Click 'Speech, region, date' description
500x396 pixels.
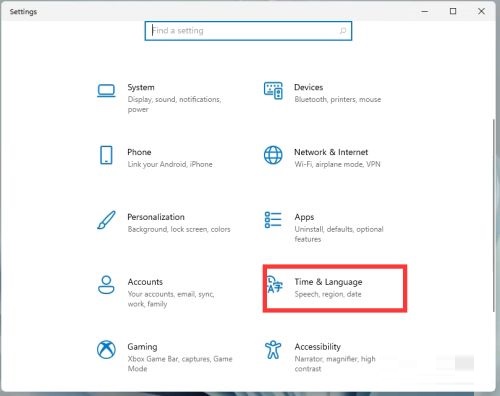tap(328, 294)
